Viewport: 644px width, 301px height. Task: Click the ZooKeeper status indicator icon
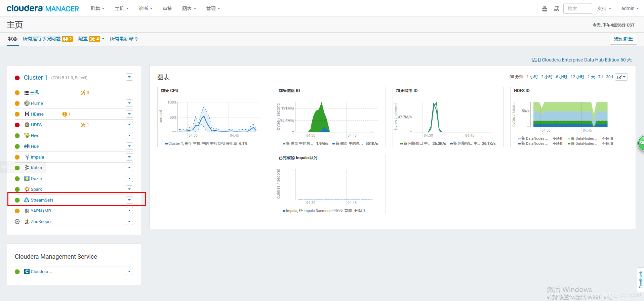pos(17,221)
